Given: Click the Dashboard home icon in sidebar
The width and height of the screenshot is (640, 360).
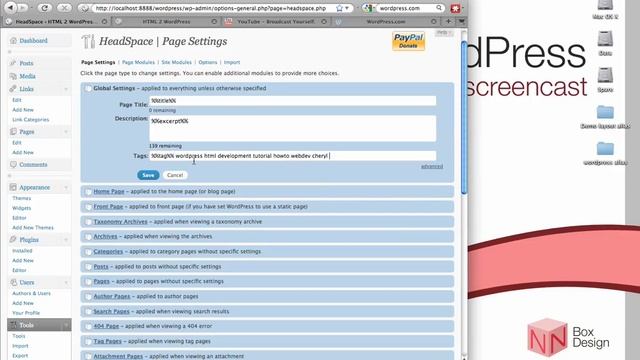Looking at the screenshot, I should click(13, 40).
